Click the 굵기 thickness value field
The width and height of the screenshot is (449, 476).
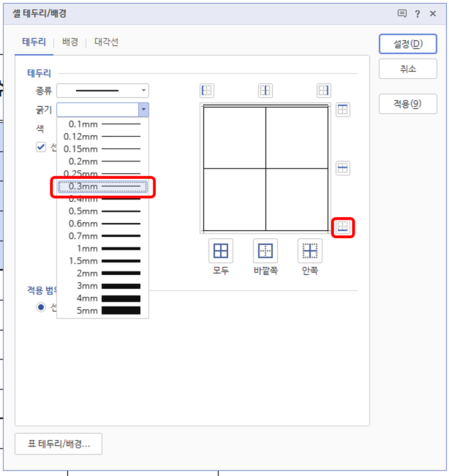pos(98,109)
